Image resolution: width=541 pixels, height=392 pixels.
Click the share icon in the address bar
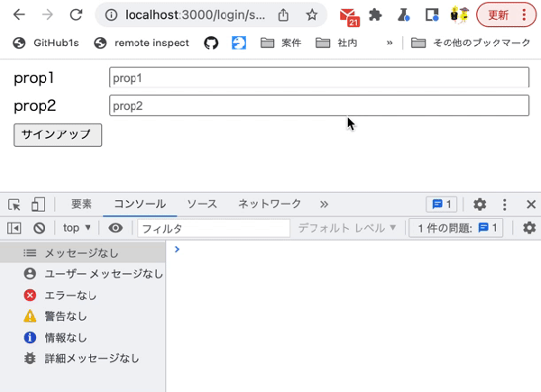(x=283, y=14)
